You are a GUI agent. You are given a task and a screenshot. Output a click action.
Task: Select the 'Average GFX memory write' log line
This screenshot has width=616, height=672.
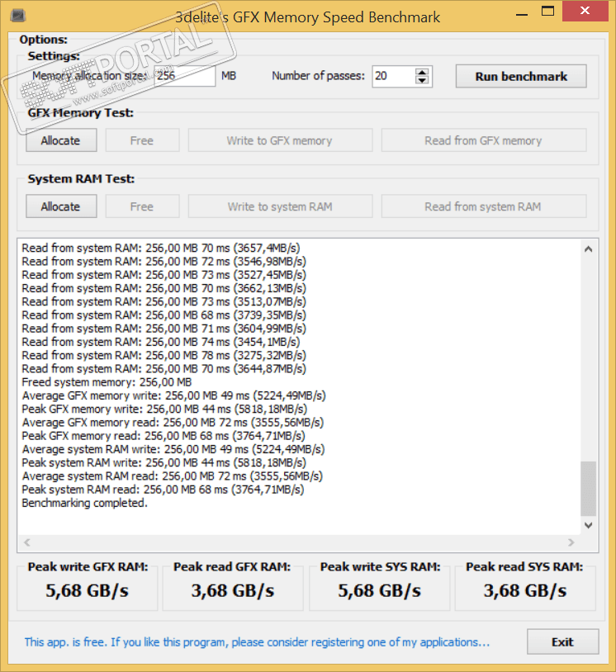[x=174, y=395]
